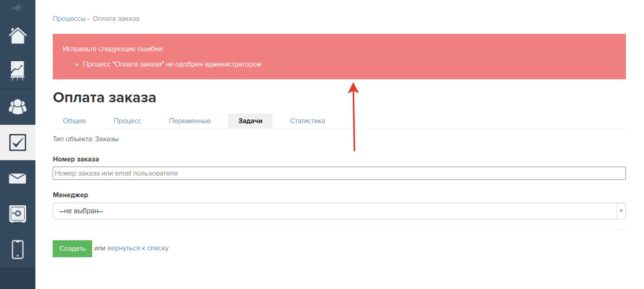The height and width of the screenshot is (289, 644).
Task: Select the Задачи tab
Action: (x=250, y=121)
